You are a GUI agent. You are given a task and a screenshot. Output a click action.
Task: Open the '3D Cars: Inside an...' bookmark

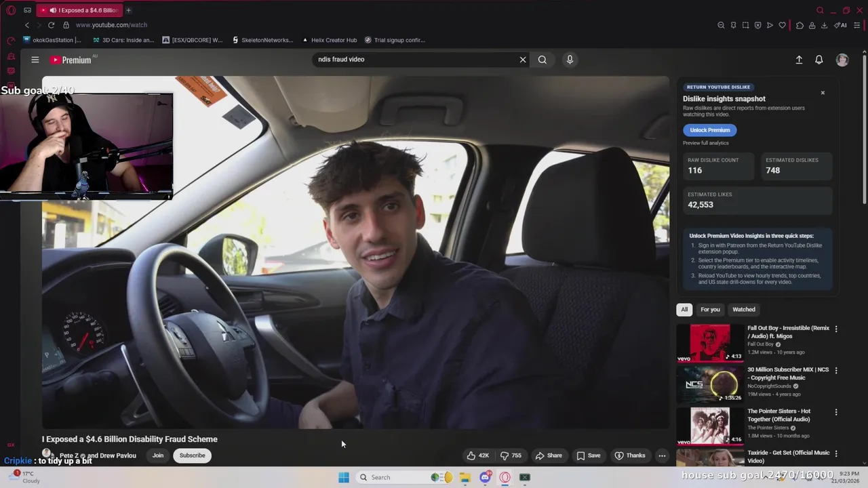[x=123, y=40]
